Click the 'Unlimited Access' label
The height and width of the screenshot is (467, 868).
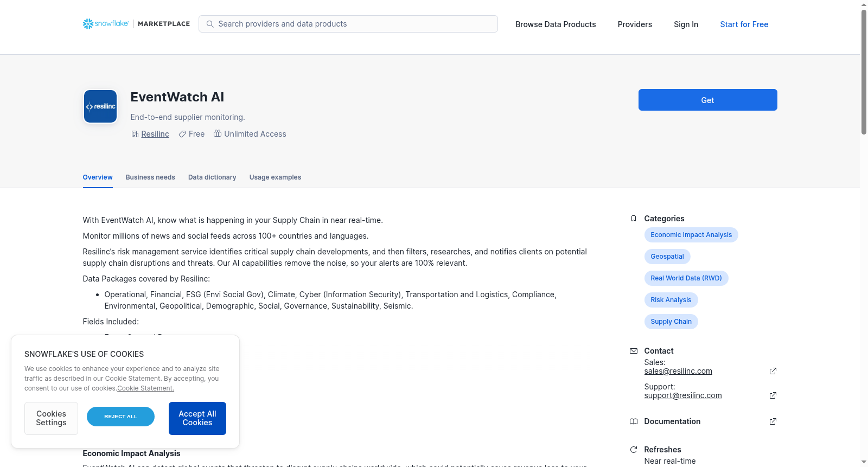[x=255, y=134]
